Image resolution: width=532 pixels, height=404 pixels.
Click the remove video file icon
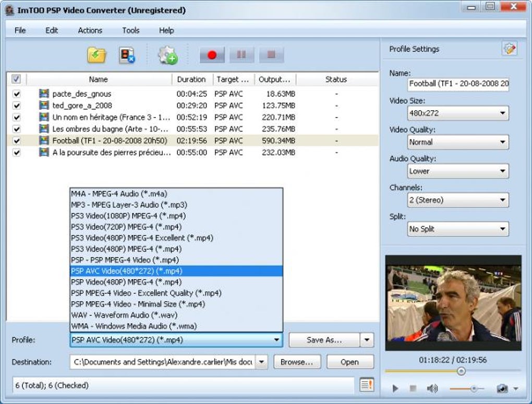[x=127, y=55]
